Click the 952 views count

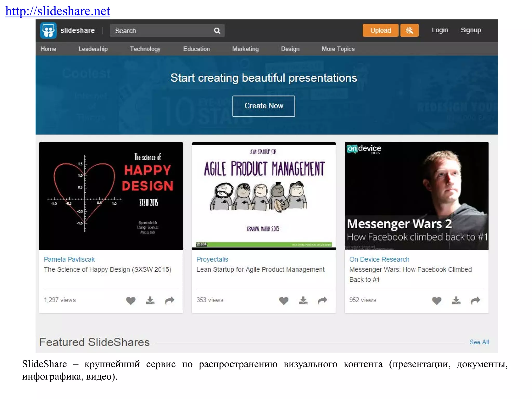(363, 300)
